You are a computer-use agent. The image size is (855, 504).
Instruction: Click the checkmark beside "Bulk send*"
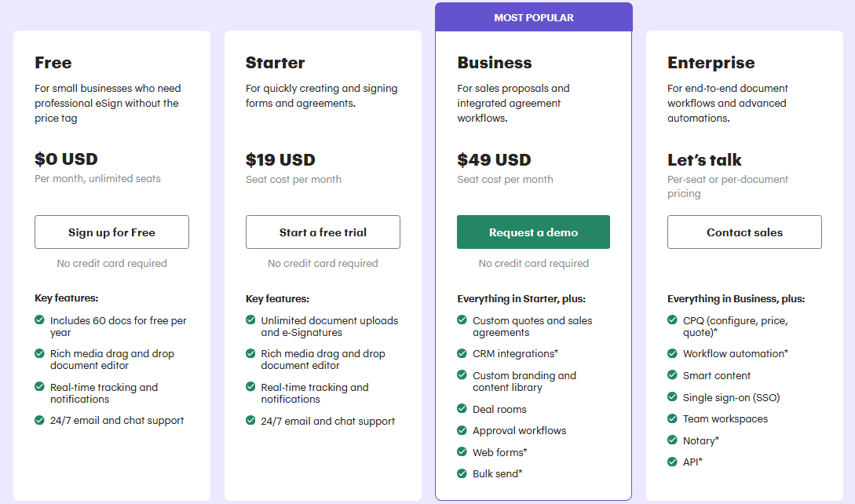click(x=461, y=473)
